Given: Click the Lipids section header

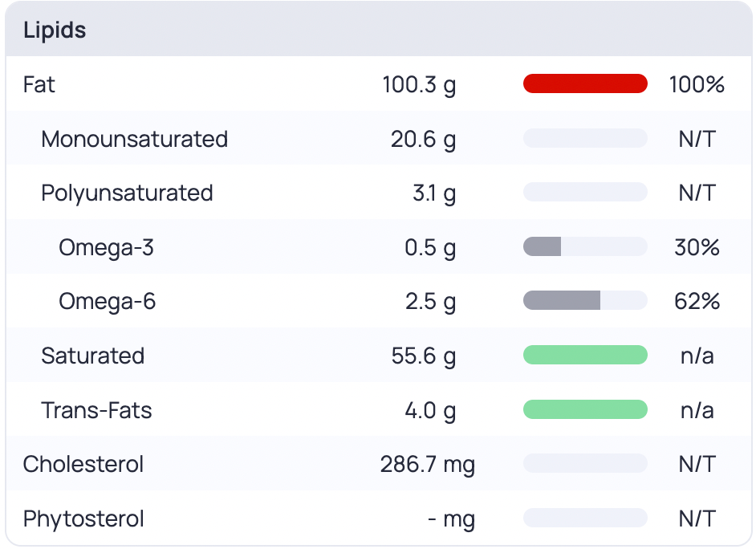Looking at the screenshot, I should click(55, 31).
